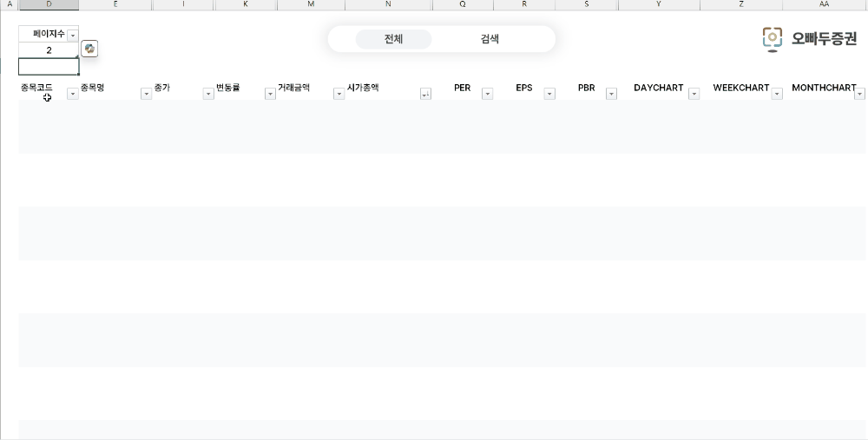Click the EPS header text
The image size is (868, 440).
[524, 88]
